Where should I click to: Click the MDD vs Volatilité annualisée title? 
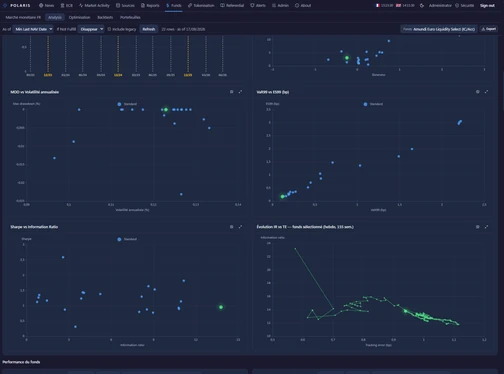34,92
